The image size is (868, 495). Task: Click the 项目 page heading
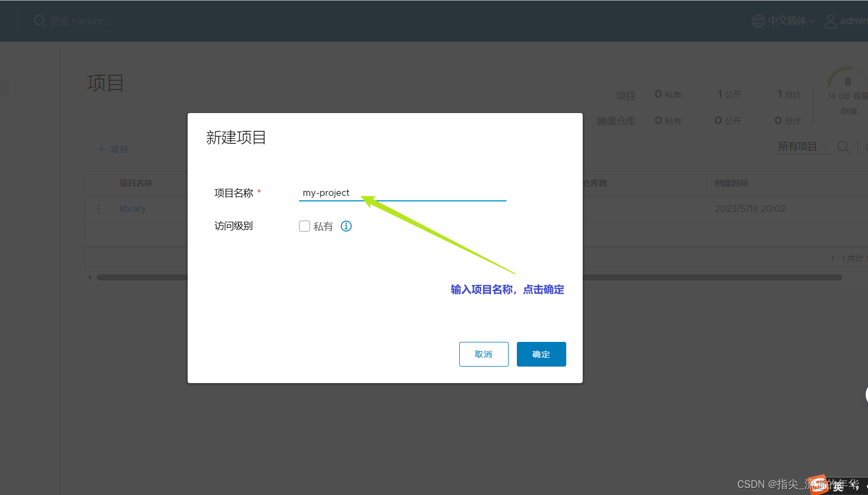tap(105, 83)
